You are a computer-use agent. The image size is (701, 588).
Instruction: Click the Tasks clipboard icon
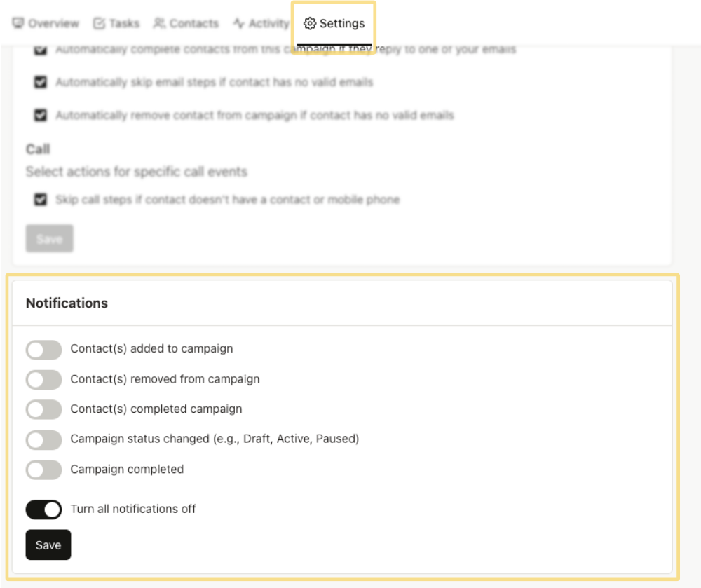click(x=100, y=23)
